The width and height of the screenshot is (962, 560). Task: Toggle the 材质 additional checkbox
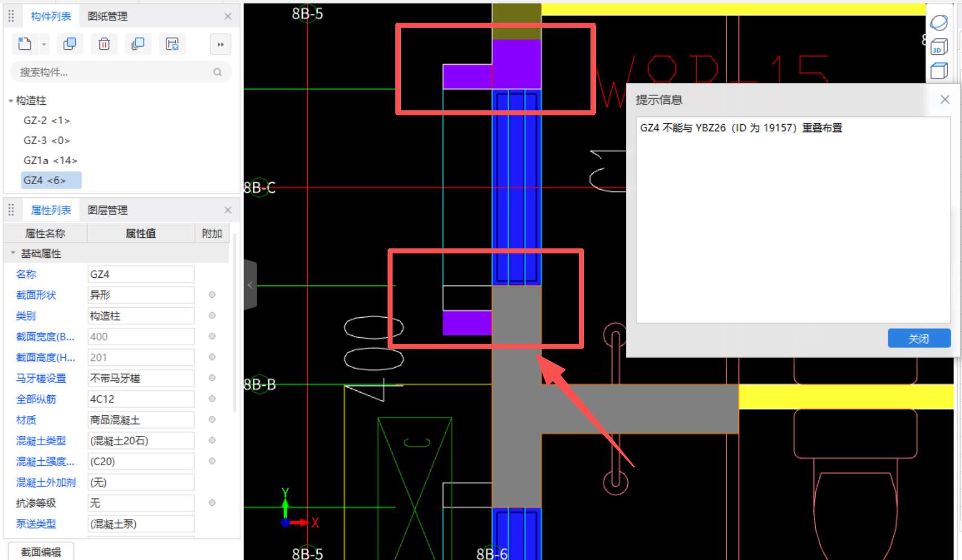click(x=212, y=420)
